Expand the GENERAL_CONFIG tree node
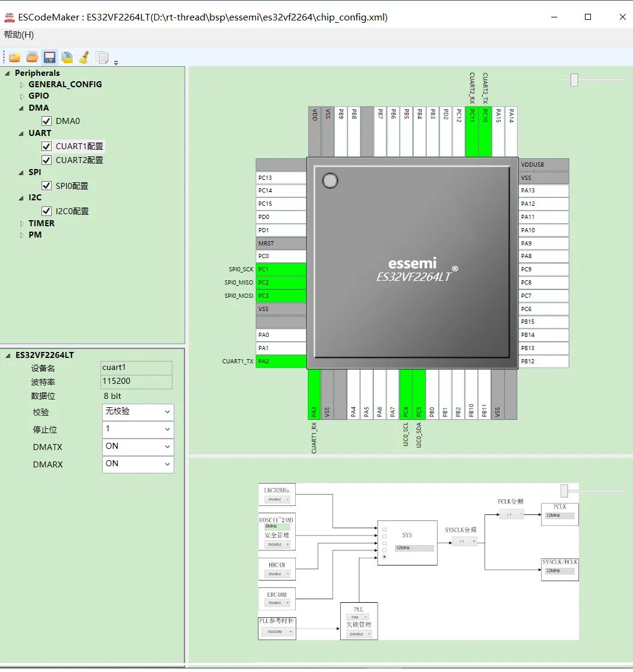Viewport: 633px width, 672px height. pyautogui.click(x=22, y=85)
